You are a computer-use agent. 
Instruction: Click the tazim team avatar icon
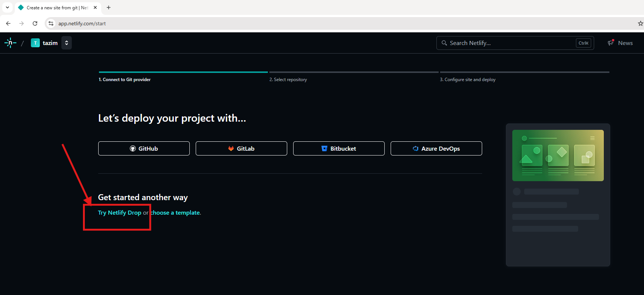[x=35, y=43]
